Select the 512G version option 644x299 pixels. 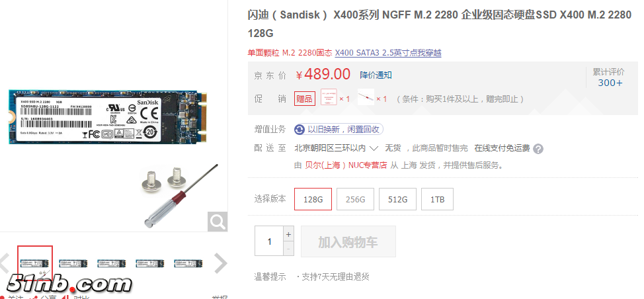pos(397,199)
